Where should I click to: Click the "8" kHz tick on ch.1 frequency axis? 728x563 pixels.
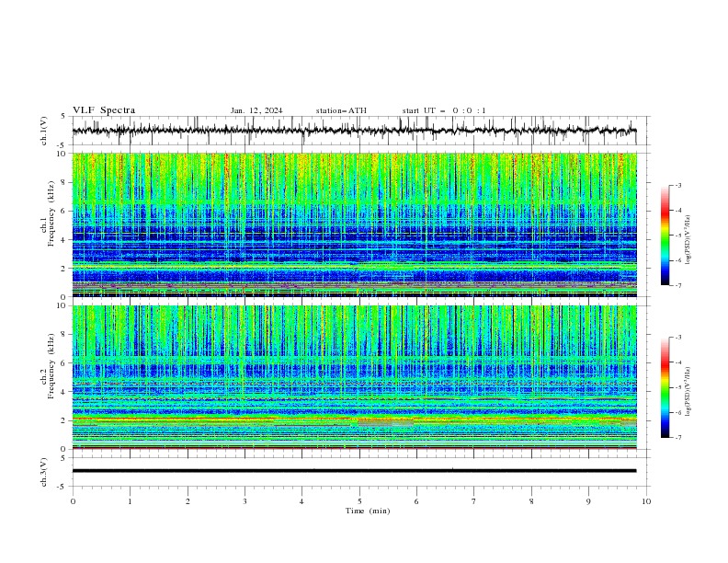tap(64, 182)
